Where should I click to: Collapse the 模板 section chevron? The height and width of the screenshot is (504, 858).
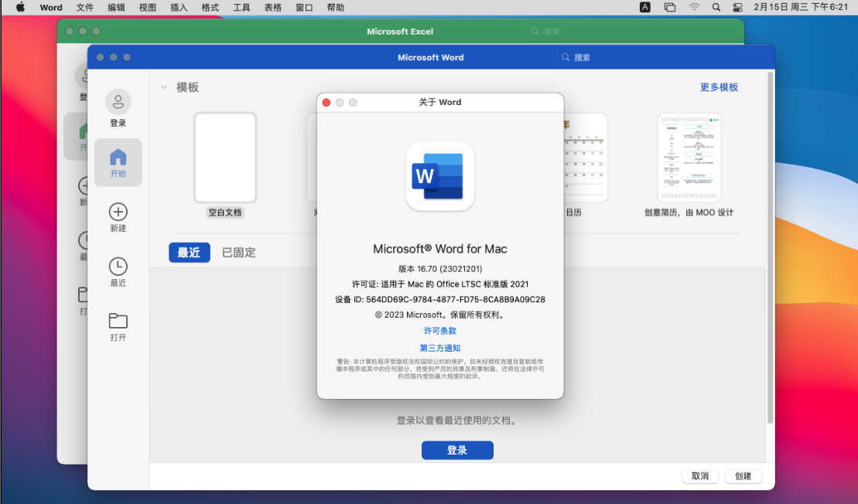[164, 87]
